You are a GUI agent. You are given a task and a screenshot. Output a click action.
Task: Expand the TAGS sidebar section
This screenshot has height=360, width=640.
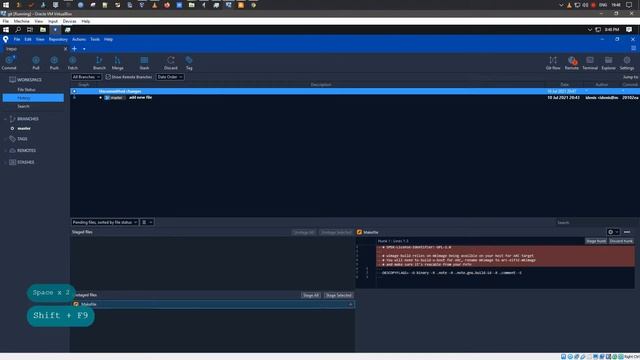(5, 139)
